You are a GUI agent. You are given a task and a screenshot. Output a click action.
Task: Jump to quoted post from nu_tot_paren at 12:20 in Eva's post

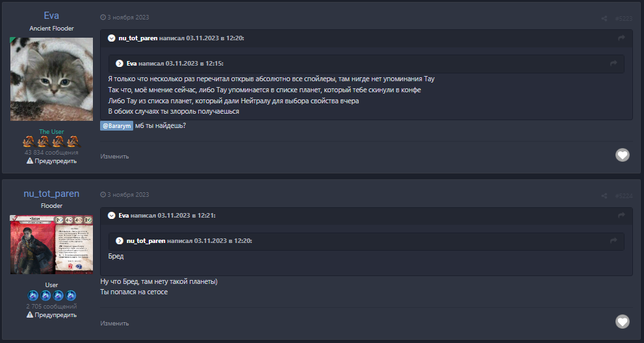pos(621,39)
